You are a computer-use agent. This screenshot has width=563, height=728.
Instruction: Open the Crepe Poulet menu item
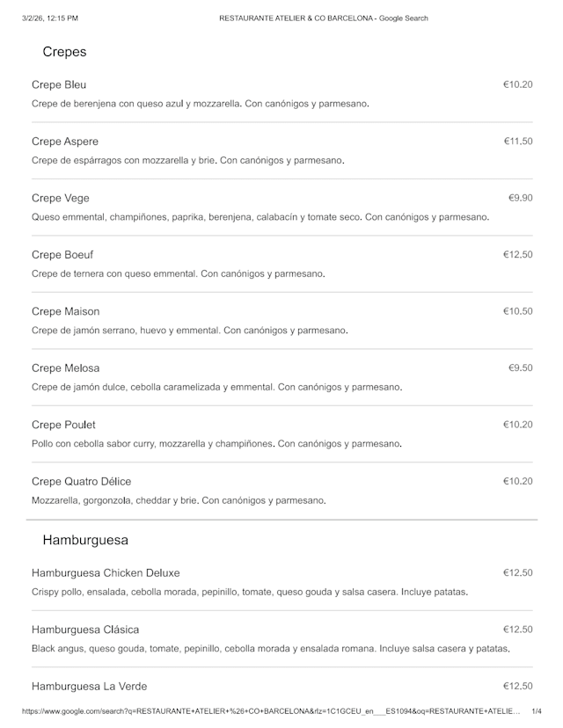(x=63, y=425)
